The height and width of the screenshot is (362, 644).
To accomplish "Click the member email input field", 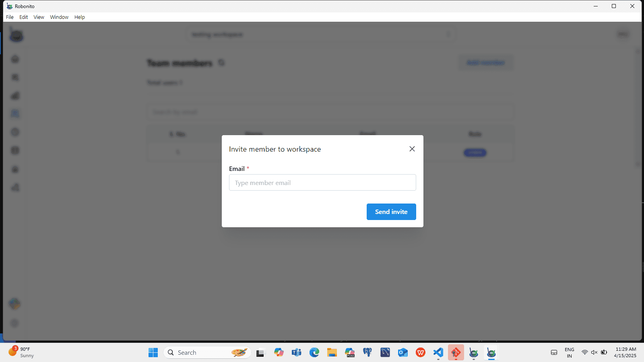I will click(322, 183).
